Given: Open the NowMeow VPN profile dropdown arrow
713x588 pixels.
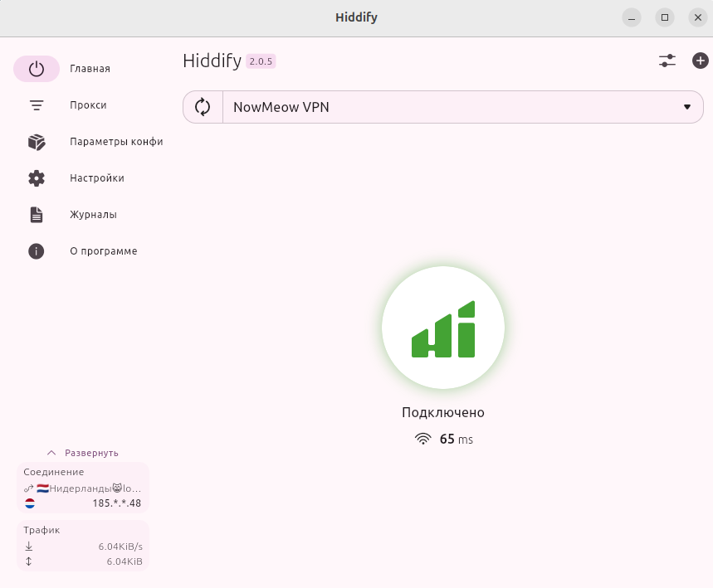Looking at the screenshot, I should [686, 107].
